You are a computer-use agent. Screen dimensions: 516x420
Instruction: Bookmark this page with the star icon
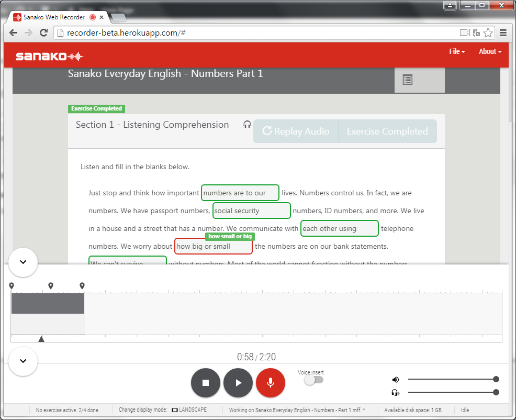(x=488, y=33)
